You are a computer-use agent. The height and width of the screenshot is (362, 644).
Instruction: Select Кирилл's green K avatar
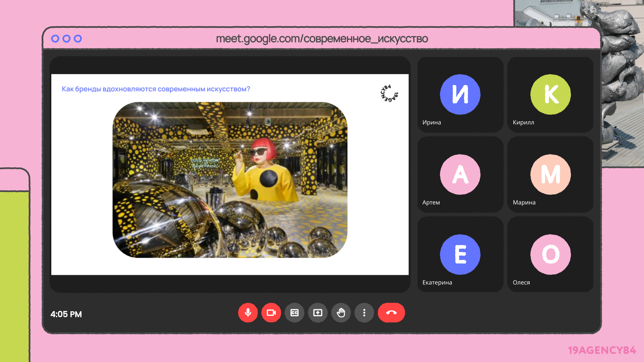click(x=550, y=95)
